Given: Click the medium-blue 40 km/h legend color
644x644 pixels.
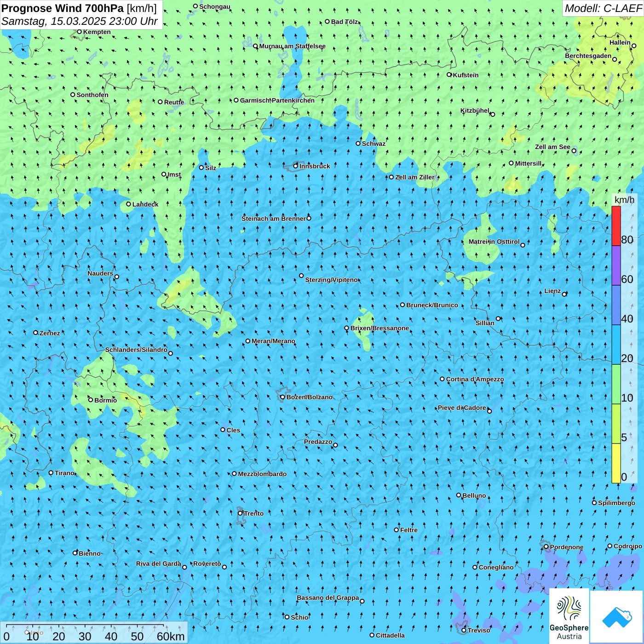Looking at the screenshot, I should click(x=616, y=305).
